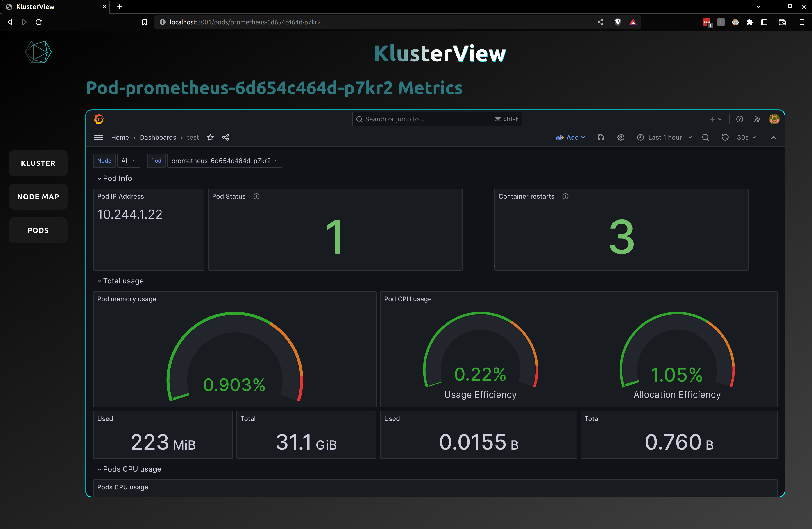Toggle the Grafana hamburger menu

[99, 138]
